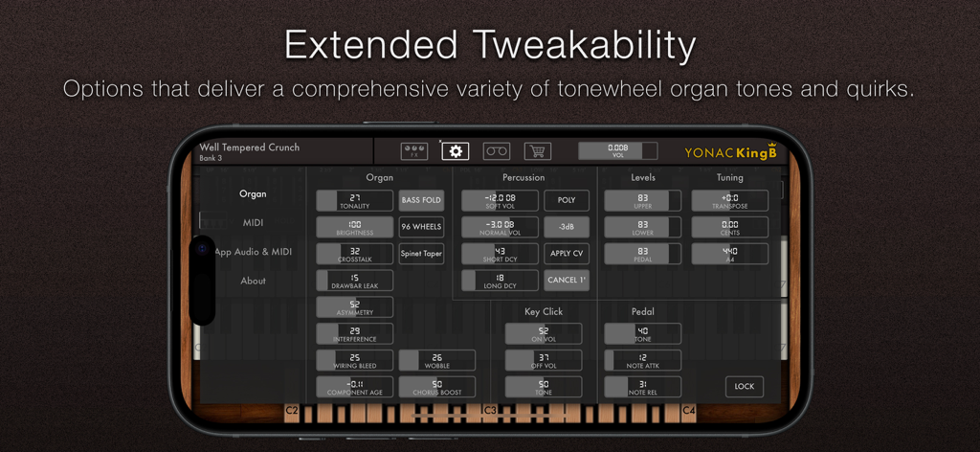The image size is (980, 452).
Task: Adjust the ASYMMETRY slider
Action: pyautogui.click(x=354, y=307)
